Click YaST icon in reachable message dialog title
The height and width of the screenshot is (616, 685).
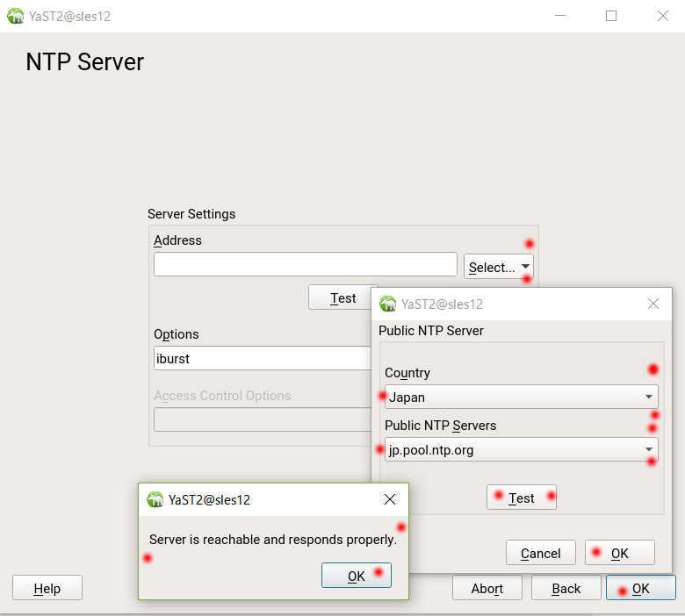pyautogui.click(x=155, y=499)
